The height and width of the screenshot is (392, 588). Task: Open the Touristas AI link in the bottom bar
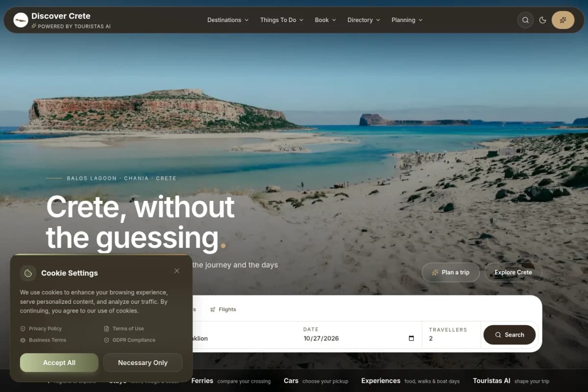[511, 381]
